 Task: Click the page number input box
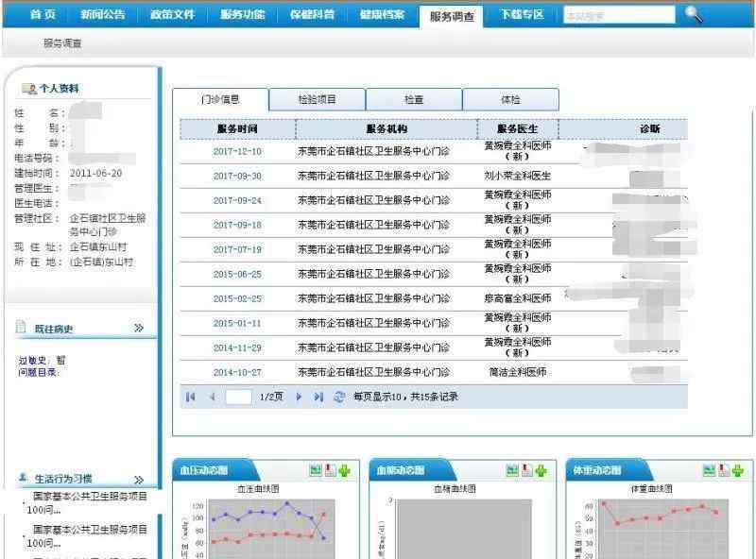(x=239, y=398)
